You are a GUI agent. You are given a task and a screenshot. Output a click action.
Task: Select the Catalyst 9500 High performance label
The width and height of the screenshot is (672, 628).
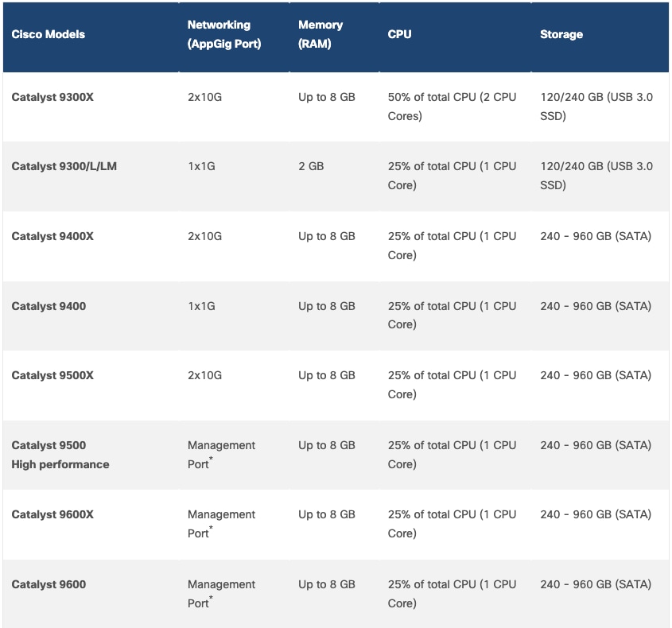click(x=60, y=455)
